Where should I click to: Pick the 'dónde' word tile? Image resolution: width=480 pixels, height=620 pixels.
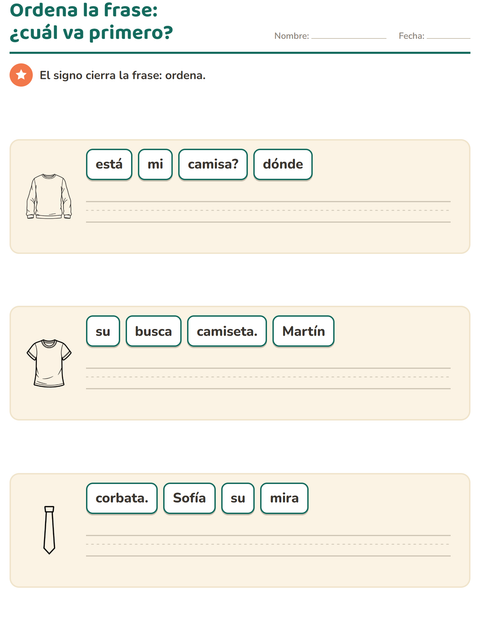(283, 164)
